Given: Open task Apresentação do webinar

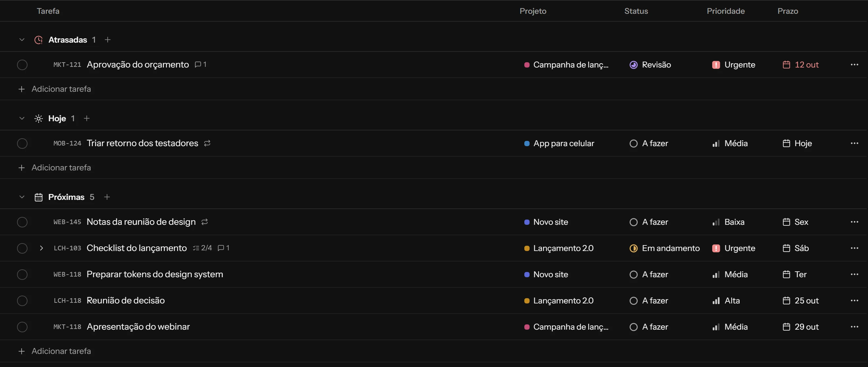Looking at the screenshot, I should click(138, 326).
